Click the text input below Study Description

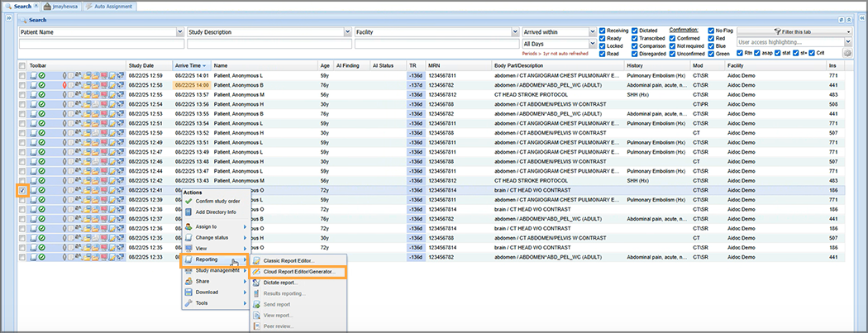(x=269, y=43)
